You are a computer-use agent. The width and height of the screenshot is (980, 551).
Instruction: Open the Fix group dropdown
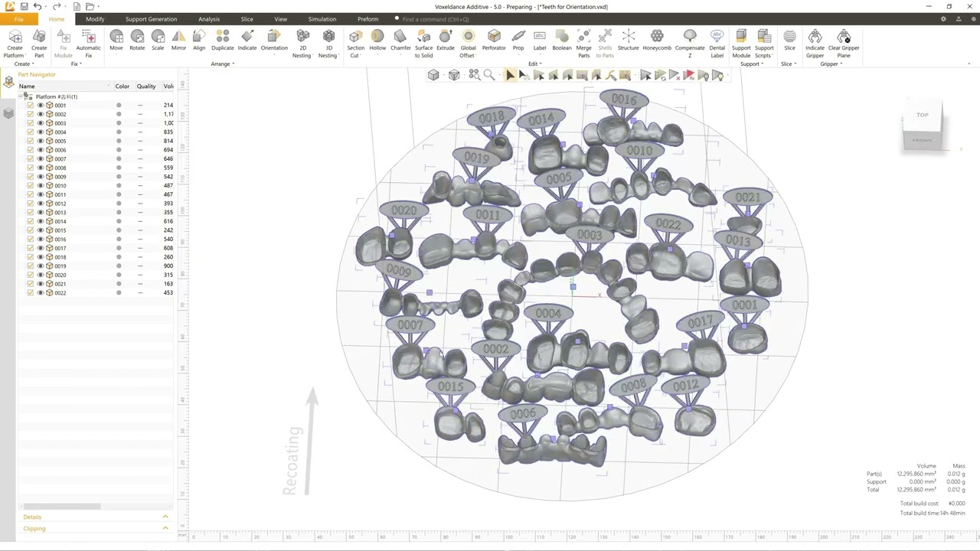tap(77, 64)
